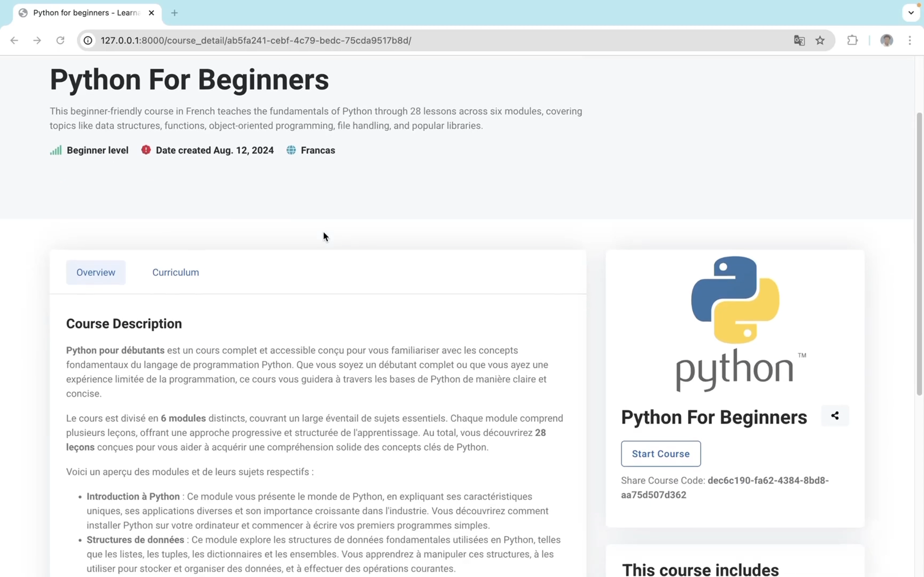Select the Overview tab
Screen dimensions: 924x577
96,272
